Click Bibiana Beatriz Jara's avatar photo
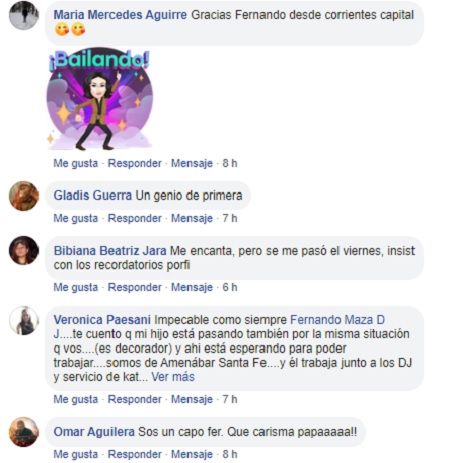 [24, 250]
